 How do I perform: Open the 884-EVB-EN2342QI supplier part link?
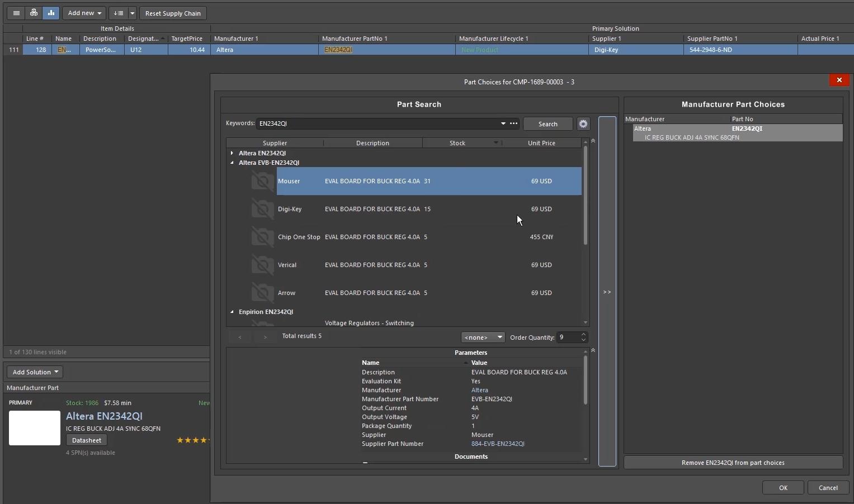[498, 444]
